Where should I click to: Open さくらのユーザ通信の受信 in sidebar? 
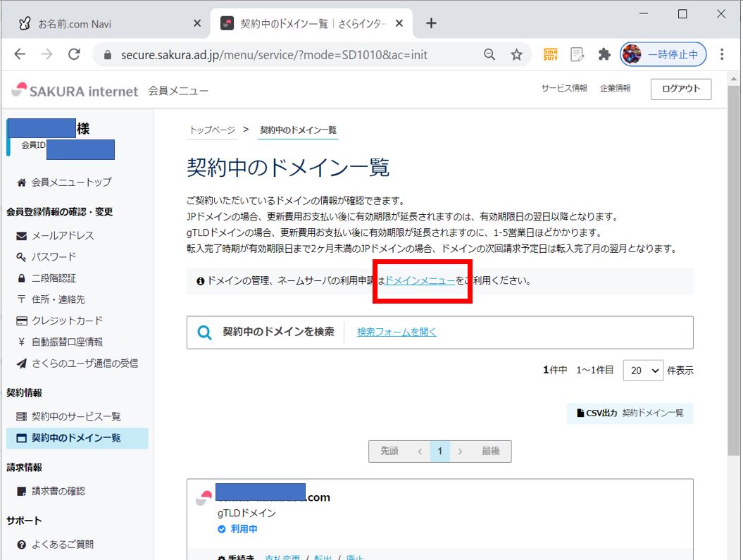pos(85,363)
